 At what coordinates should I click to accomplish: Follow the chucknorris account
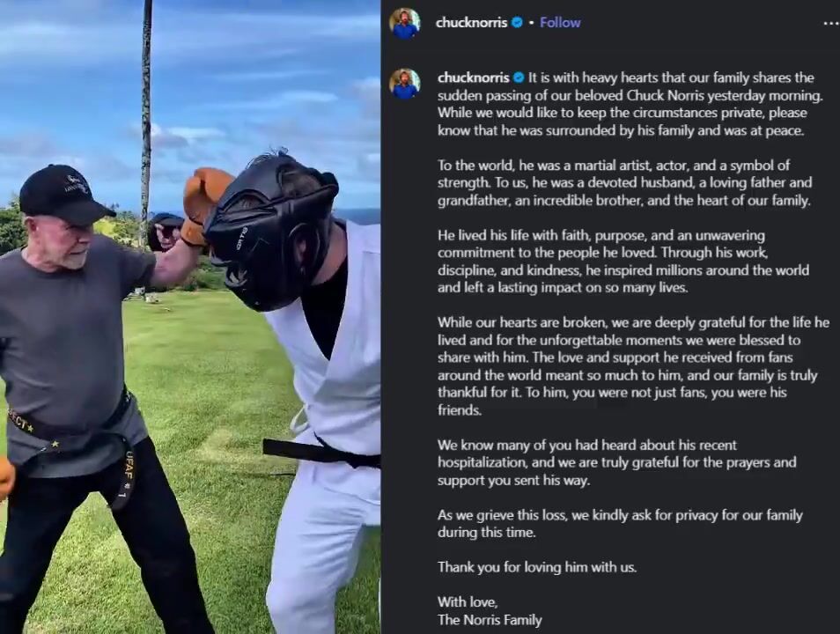(560, 23)
